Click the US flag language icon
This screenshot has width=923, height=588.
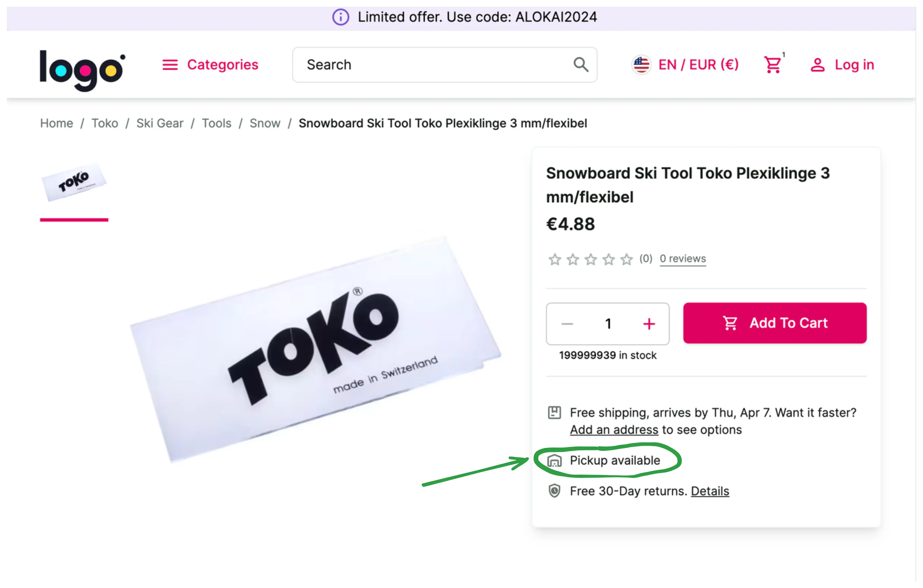tap(641, 65)
